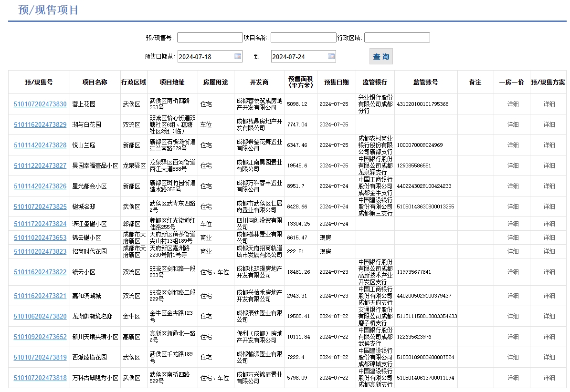Viewport: 570px width, 392px height.
Task: Open presale number 510114202473828
Action: 40,145
